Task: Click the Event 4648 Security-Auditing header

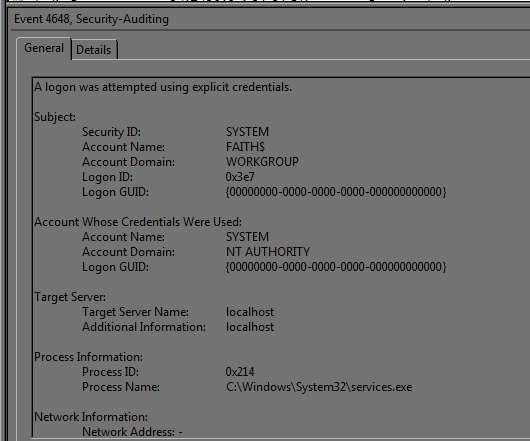Action: click(91, 19)
